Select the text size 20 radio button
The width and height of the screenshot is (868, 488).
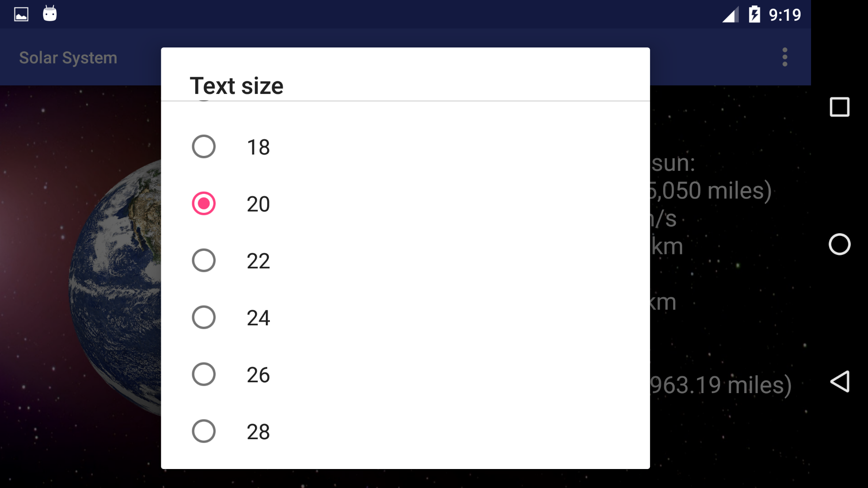[x=204, y=204]
